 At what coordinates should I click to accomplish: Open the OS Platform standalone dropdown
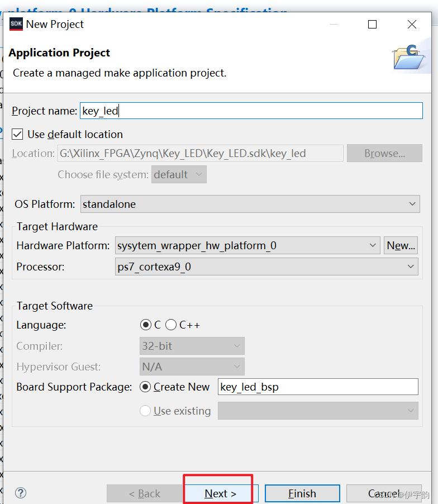click(x=250, y=204)
